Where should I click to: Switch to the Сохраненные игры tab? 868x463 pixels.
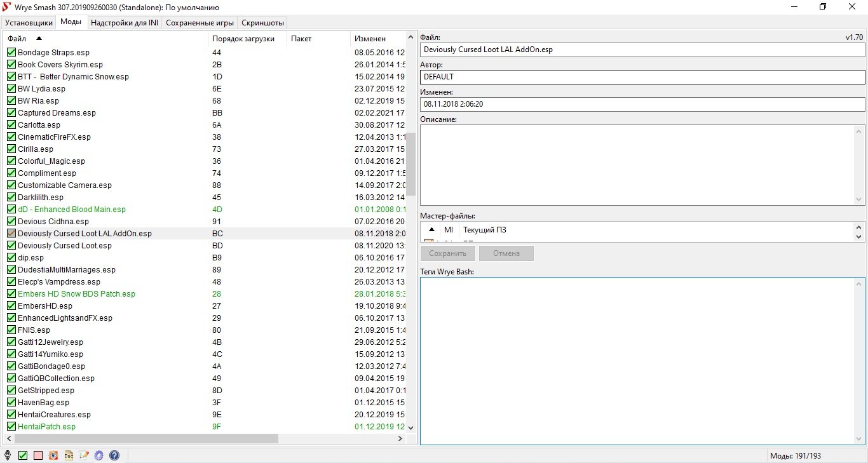(200, 23)
